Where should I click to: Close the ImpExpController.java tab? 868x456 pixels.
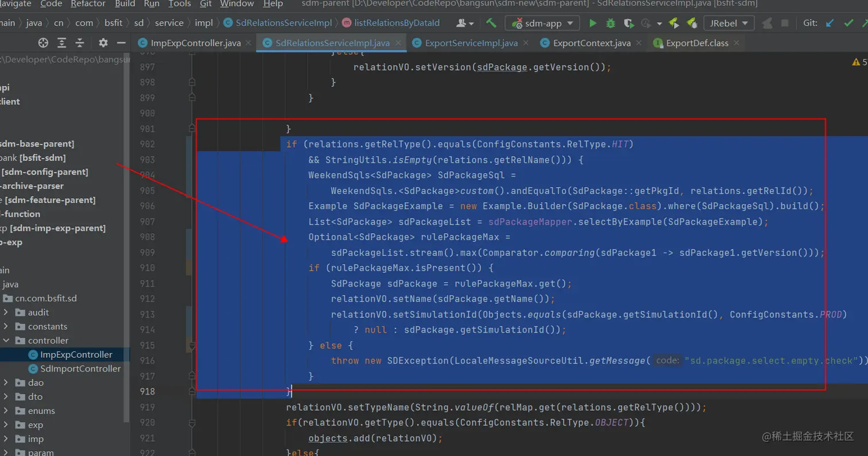247,43
